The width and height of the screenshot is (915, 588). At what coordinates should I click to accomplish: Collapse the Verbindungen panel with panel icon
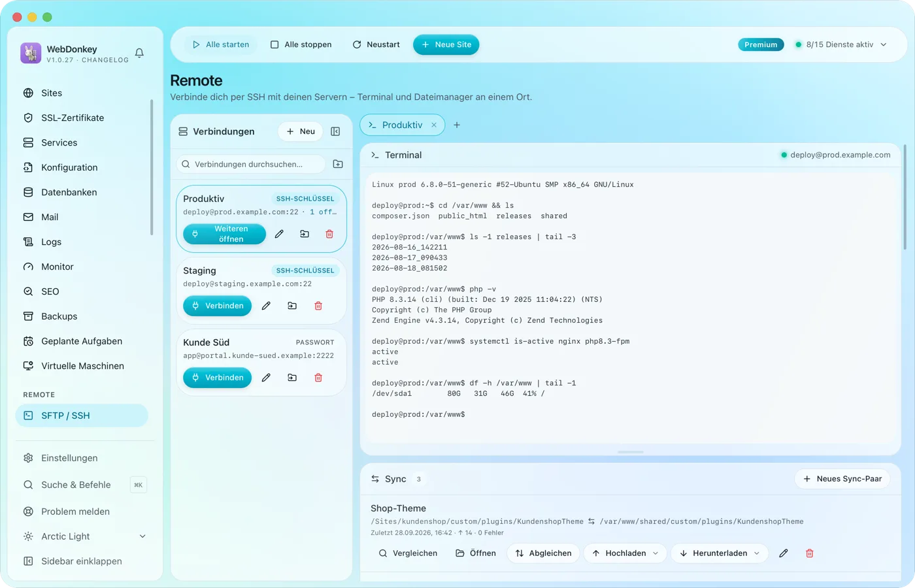tap(335, 131)
